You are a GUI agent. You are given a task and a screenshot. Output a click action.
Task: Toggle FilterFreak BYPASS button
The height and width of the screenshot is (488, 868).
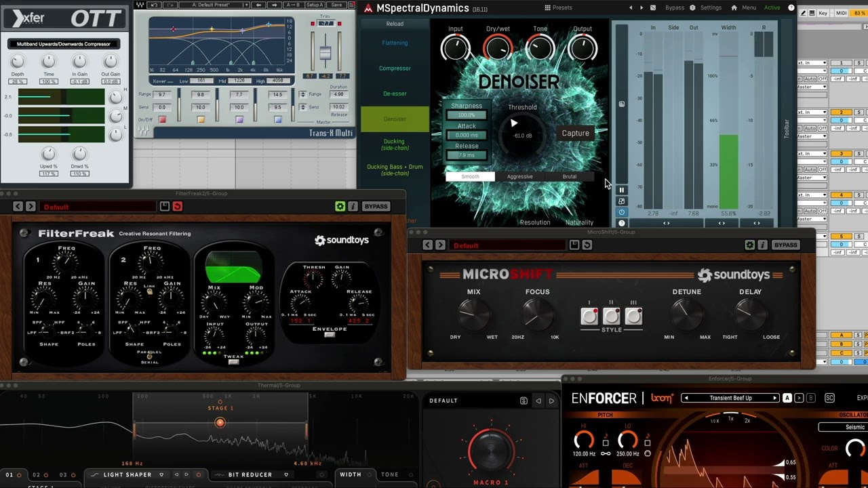[376, 206]
